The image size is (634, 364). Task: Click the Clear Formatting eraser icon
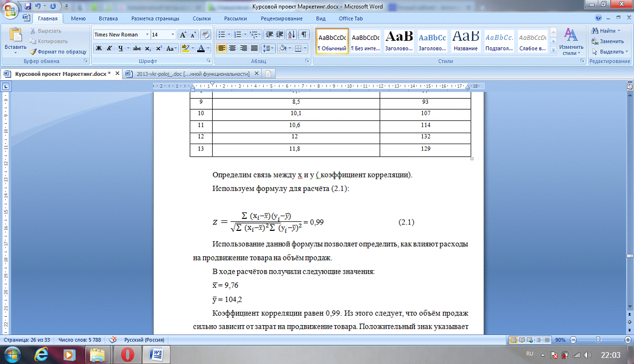(206, 35)
